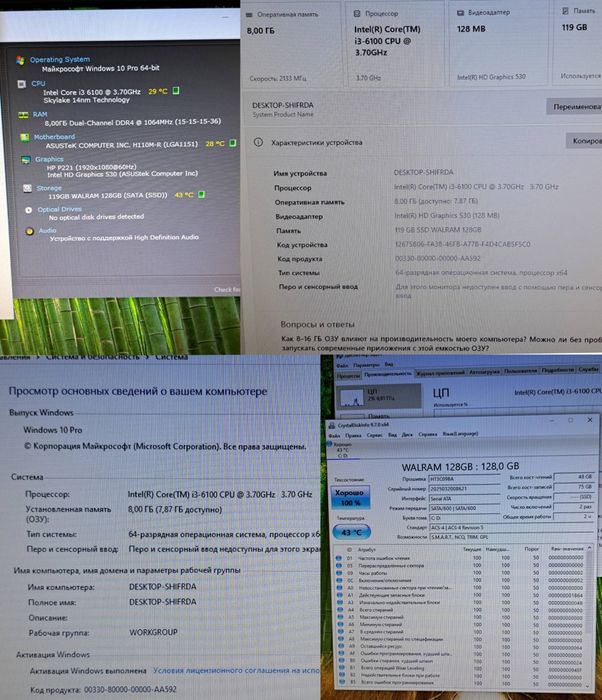Click 119GB WALRAM 128GB storage entry in Speccy
The width and height of the screenshot is (602, 700).
[x=108, y=196]
